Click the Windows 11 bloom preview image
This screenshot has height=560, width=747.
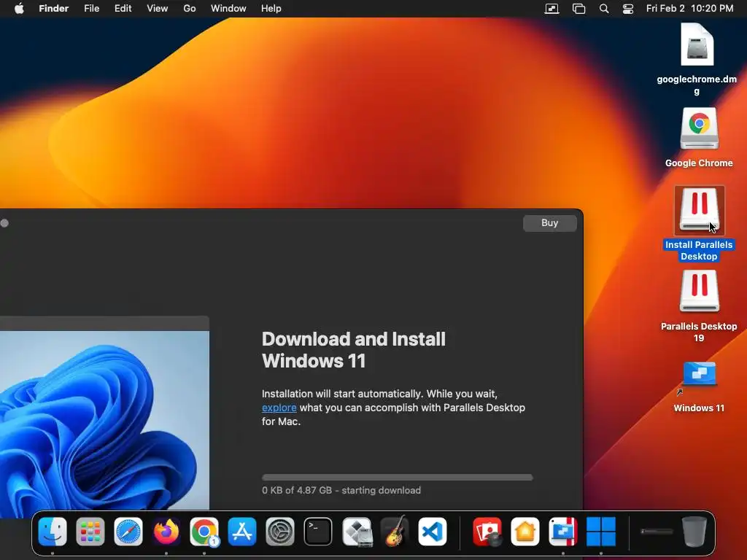point(104,420)
